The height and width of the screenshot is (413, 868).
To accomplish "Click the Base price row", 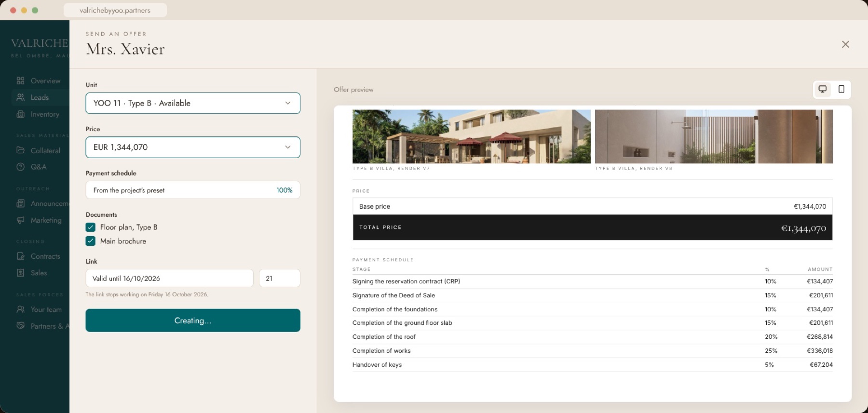I will (593, 206).
